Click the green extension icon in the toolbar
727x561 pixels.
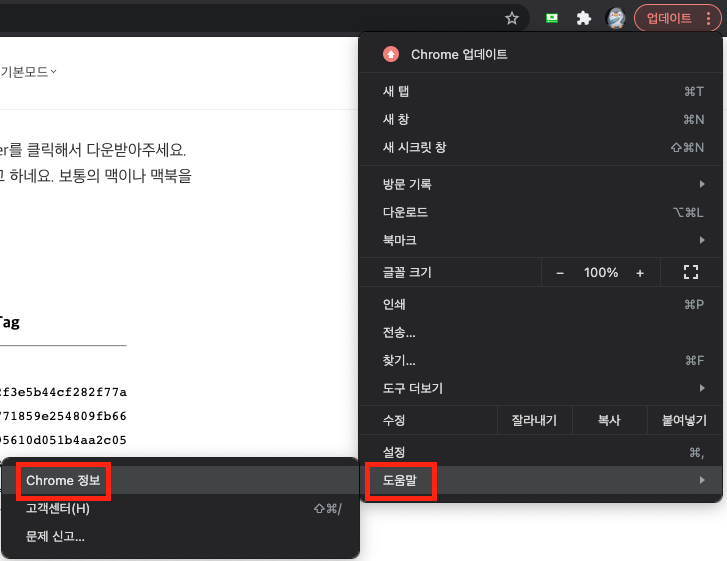point(552,19)
